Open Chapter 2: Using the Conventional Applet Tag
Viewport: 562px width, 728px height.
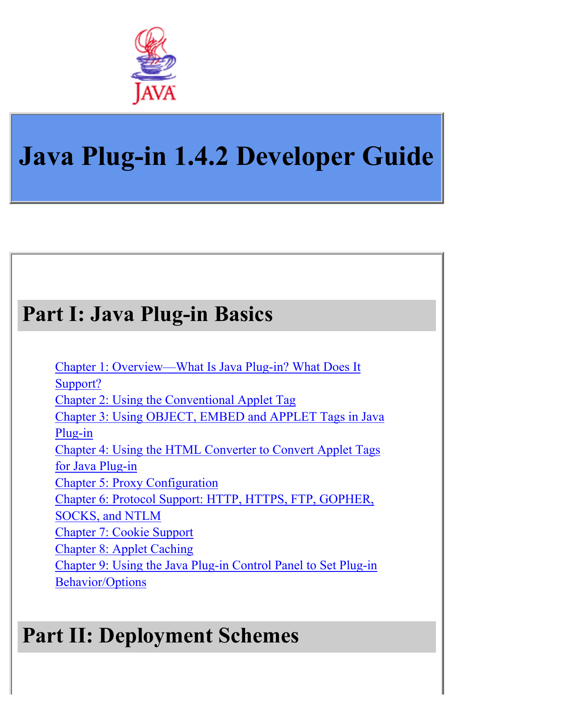[x=175, y=400]
